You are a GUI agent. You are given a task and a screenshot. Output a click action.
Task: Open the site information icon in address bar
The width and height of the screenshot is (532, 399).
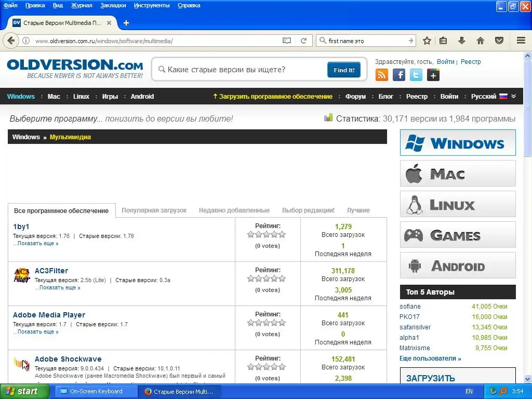pyautogui.click(x=26, y=41)
